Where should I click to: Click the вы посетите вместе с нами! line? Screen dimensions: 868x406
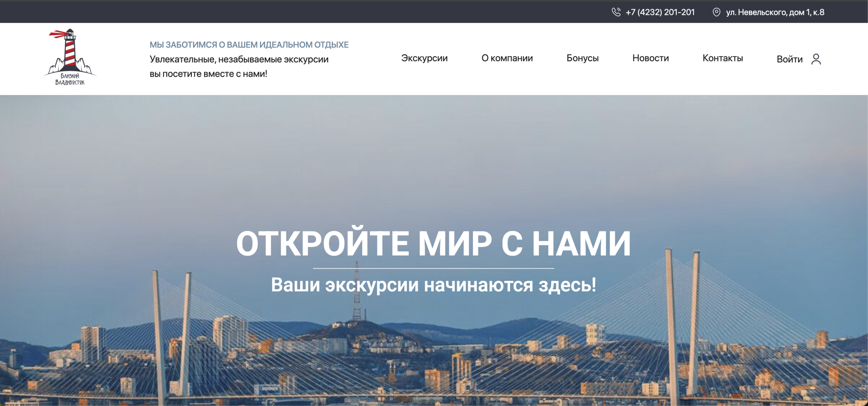coord(208,74)
